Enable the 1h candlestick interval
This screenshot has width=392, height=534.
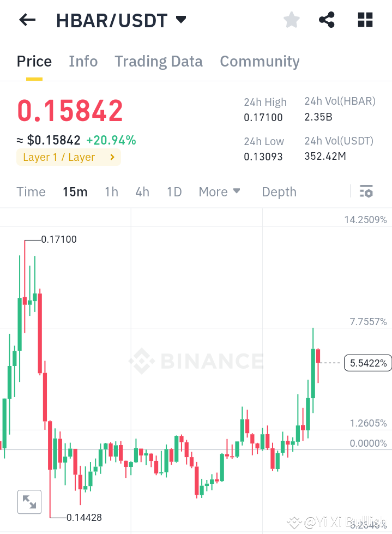tap(111, 191)
